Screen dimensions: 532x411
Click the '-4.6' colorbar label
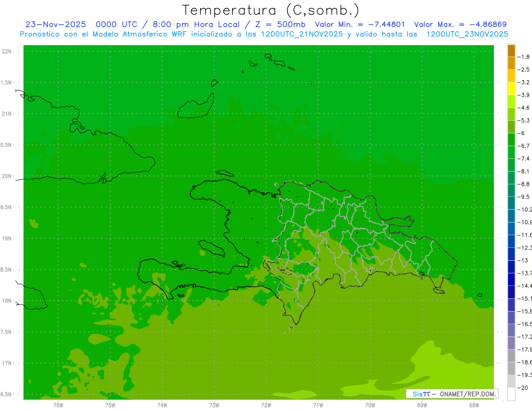pyautogui.click(x=524, y=108)
